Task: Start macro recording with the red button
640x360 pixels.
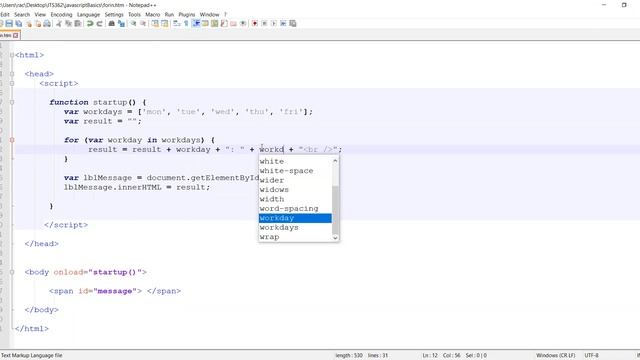Action: pyautogui.click(x=254, y=24)
